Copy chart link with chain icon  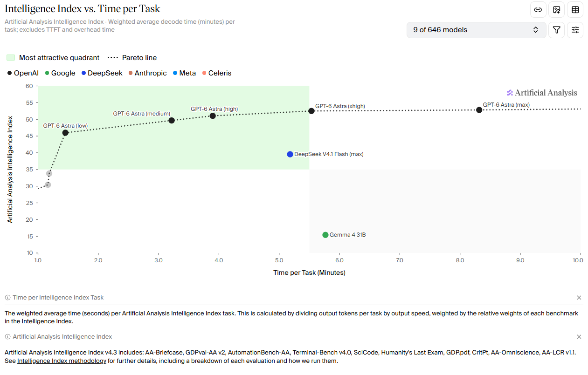pyautogui.click(x=538, y=10)
